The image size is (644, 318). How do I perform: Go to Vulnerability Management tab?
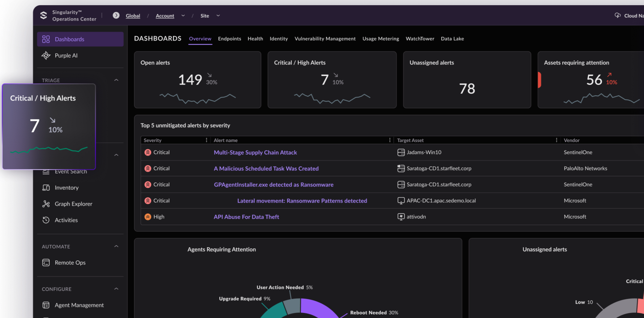(325, 39)
